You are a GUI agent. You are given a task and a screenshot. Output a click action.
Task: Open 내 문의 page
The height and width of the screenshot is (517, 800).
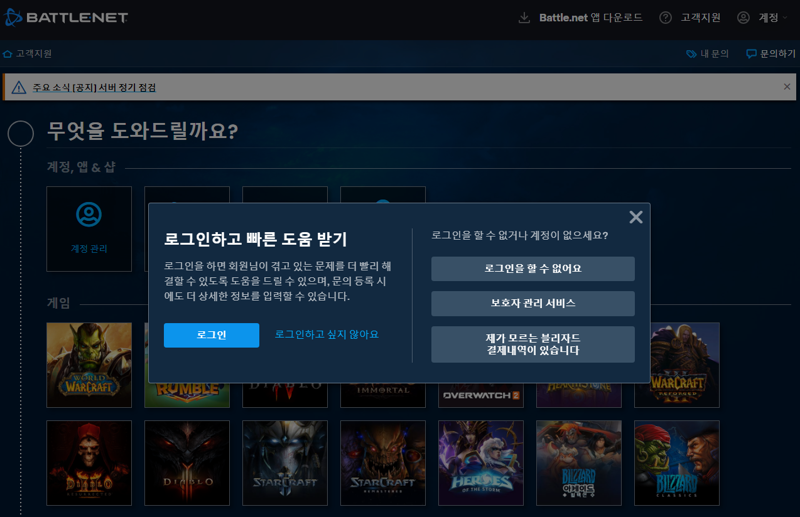click(x=714, y=54)
